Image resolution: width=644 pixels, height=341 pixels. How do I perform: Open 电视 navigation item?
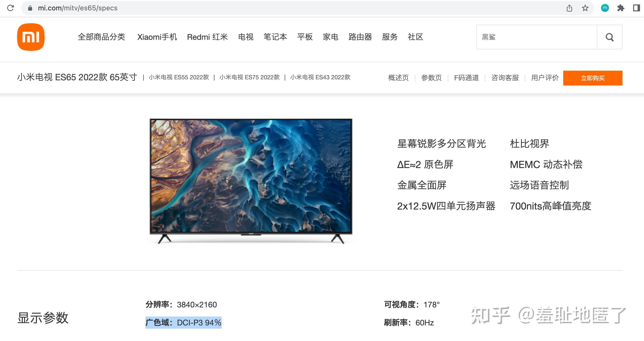[246, 37]
